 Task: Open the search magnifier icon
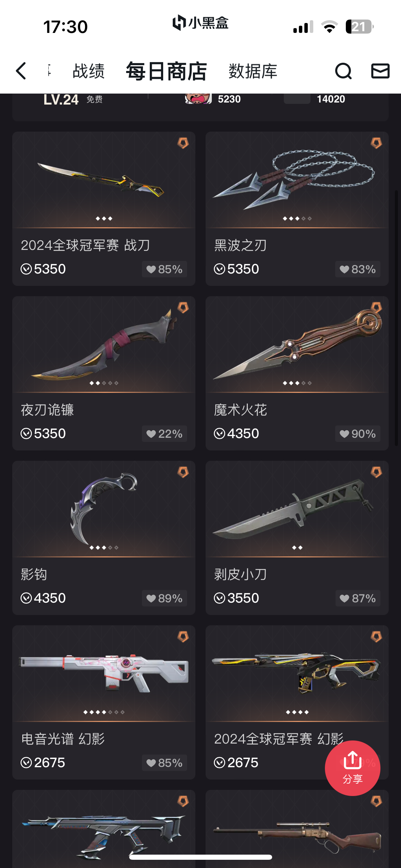click(x=343, y=71)
